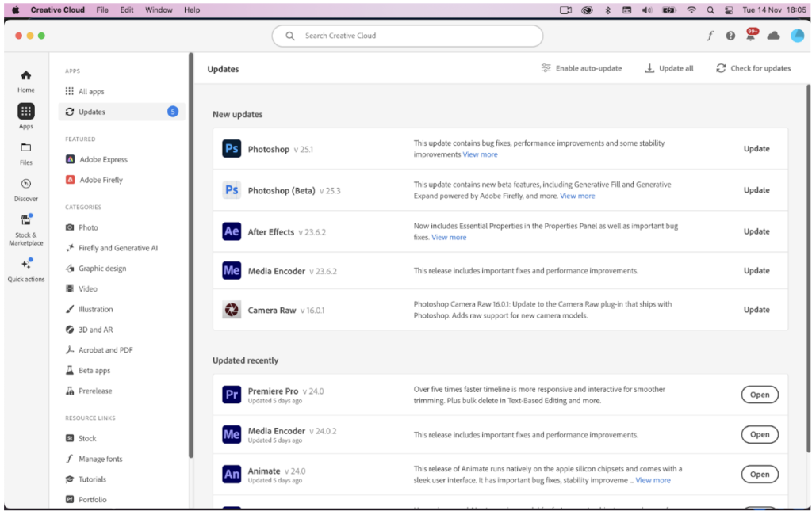Click the macOS volume icon
Image resolution: width=812 pixels, height=511 pixels.
[x=647, y=10]
